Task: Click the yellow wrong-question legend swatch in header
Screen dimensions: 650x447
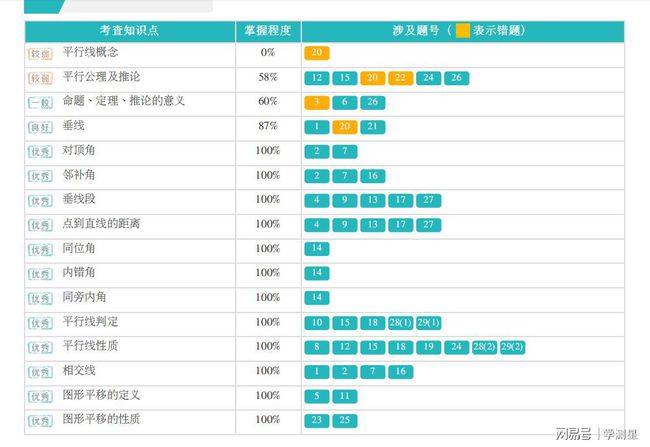Action: point(462,31)
